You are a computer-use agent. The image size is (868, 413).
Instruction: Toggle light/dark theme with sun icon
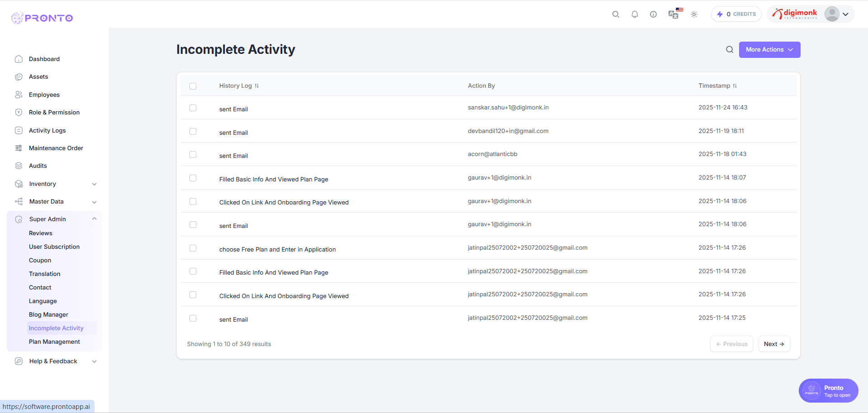[x=694, y=14]
